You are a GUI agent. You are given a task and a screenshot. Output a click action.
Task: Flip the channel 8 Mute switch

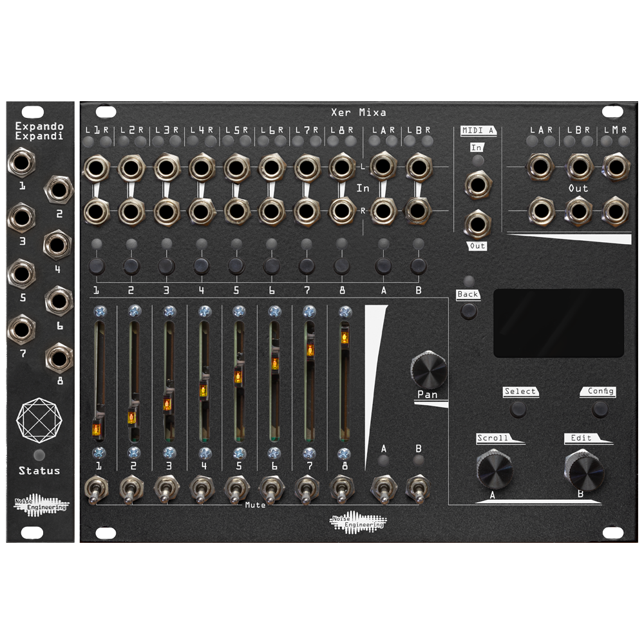(x=342, y=489)
